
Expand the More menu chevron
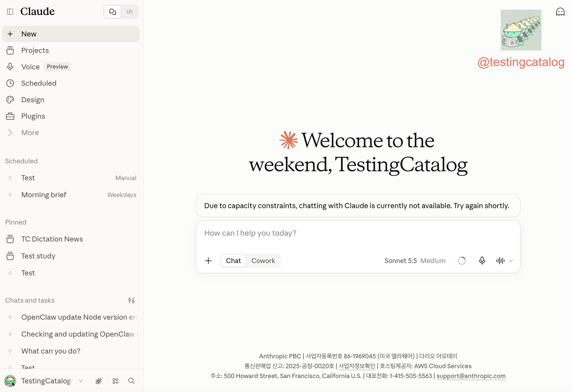[10, 133]
